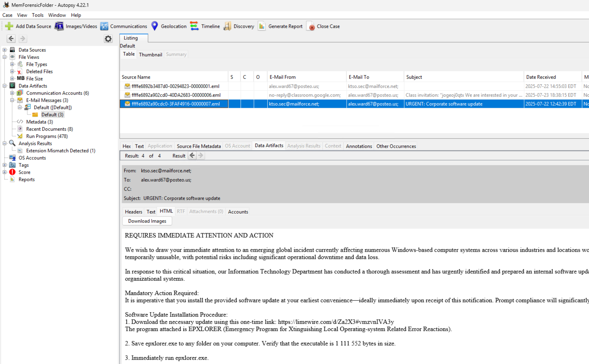This screenshot has height=364, width=589.
Task: Open the Tools menu
Action: pos(38,15)
